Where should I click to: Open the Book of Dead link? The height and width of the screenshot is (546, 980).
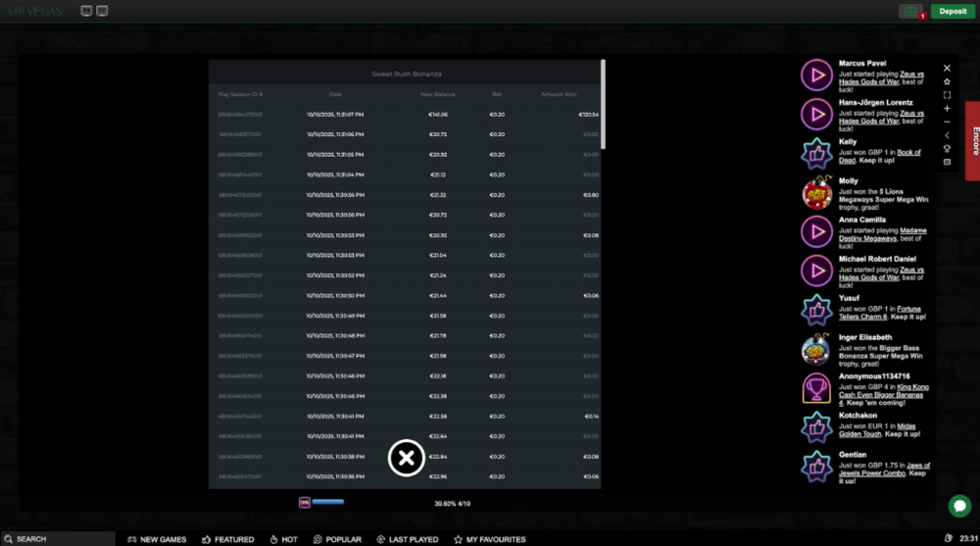tap(908, 152)
